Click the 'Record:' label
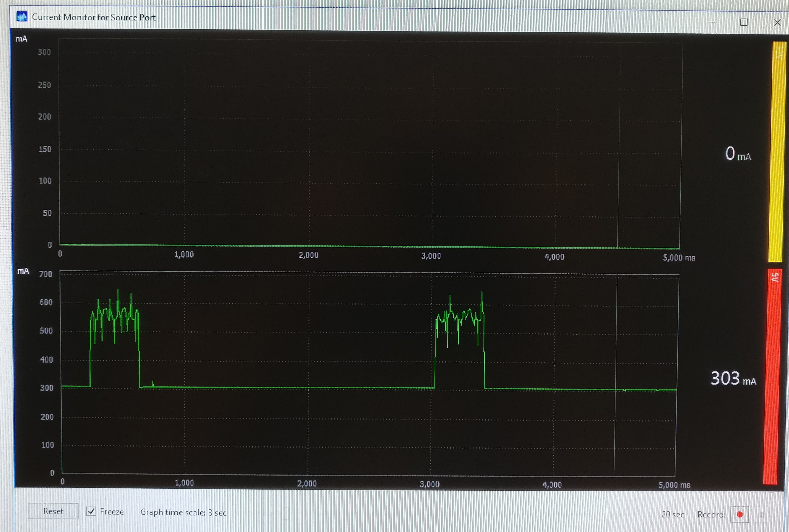Screen dimensions: 789x532 [x=711, y=515]
